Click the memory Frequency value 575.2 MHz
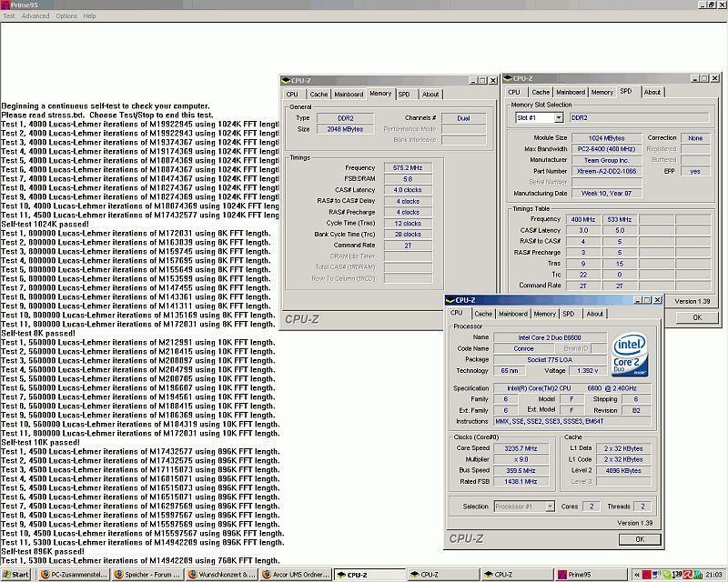This screenshot has height=582, width=728. point(408,167)
